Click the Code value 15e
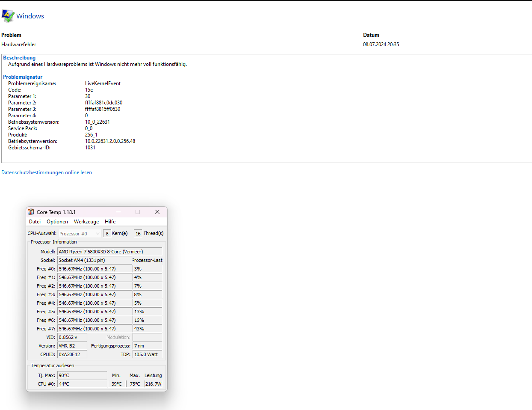 click(x=89, y=90)
